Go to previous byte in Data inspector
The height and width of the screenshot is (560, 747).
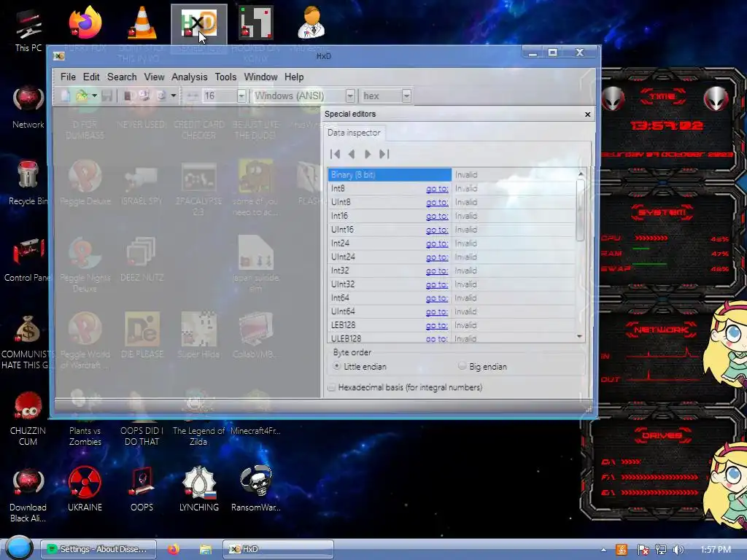tap(352, 154)
